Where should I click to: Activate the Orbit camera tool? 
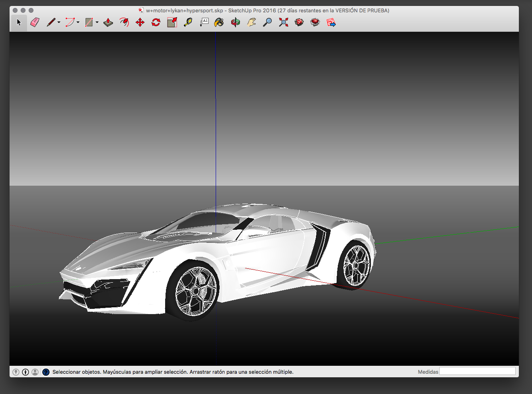[236, 23]
